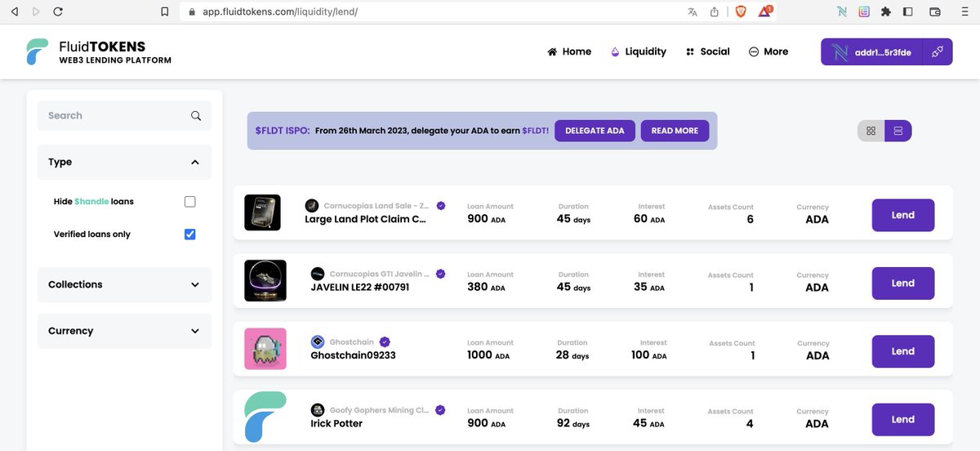Uncheck Verified loans only checkbox
The width and height of the screenshot is (980, 451).
190,234
